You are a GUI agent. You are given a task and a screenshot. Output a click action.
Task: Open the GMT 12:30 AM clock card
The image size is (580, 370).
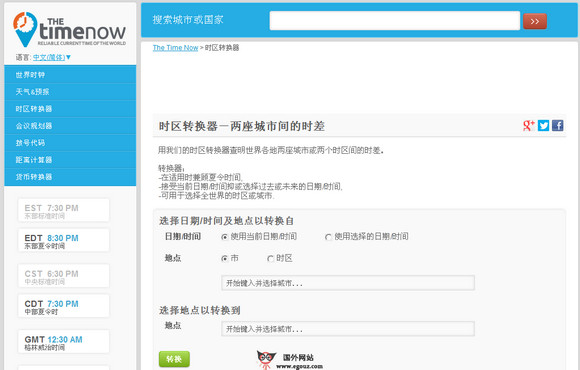[x=64, y=342]
